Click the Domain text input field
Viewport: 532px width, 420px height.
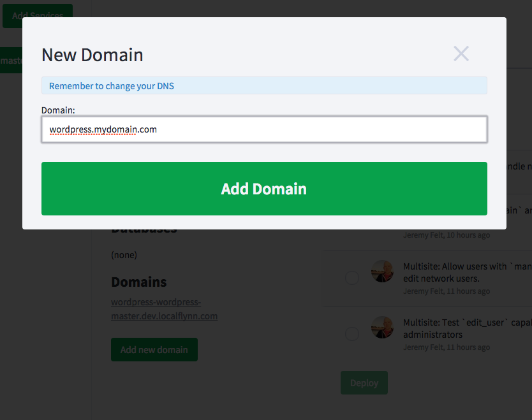tap(264, 129)
